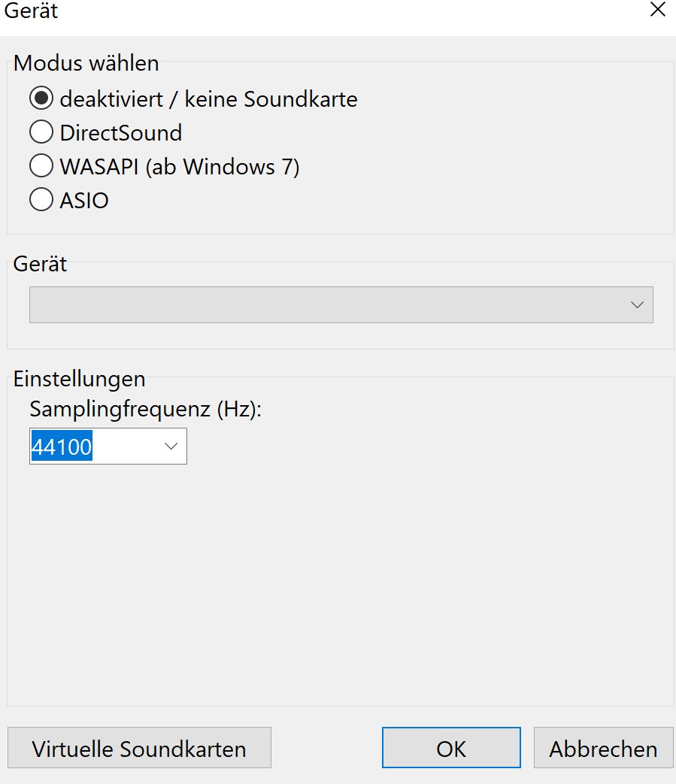Switch mode to ASIO
This screenshot has width=676, height=784.
click(x=41, y=201)
